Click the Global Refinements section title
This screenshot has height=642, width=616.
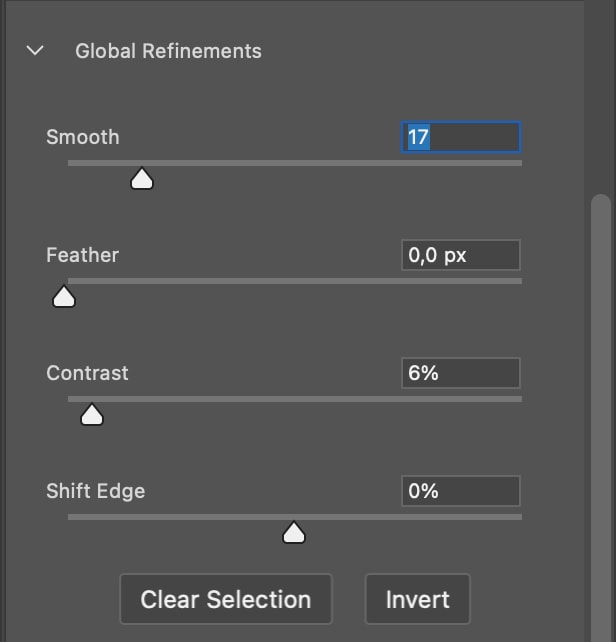(x=168, y=51)
